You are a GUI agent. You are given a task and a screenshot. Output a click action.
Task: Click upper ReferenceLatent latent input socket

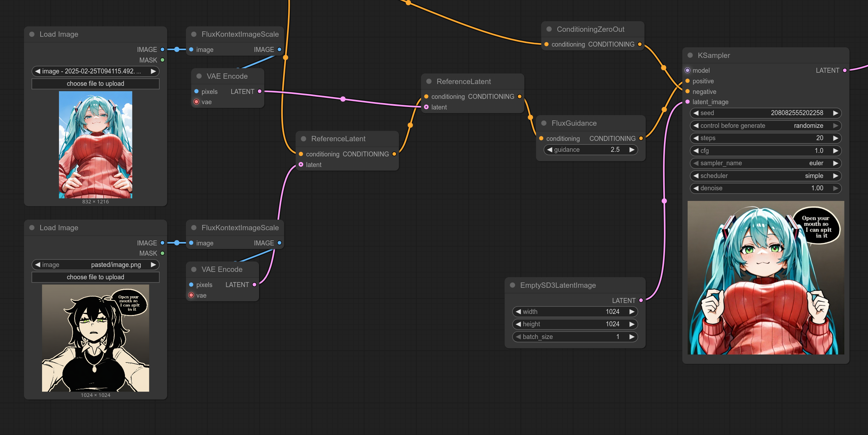(426, 107)
